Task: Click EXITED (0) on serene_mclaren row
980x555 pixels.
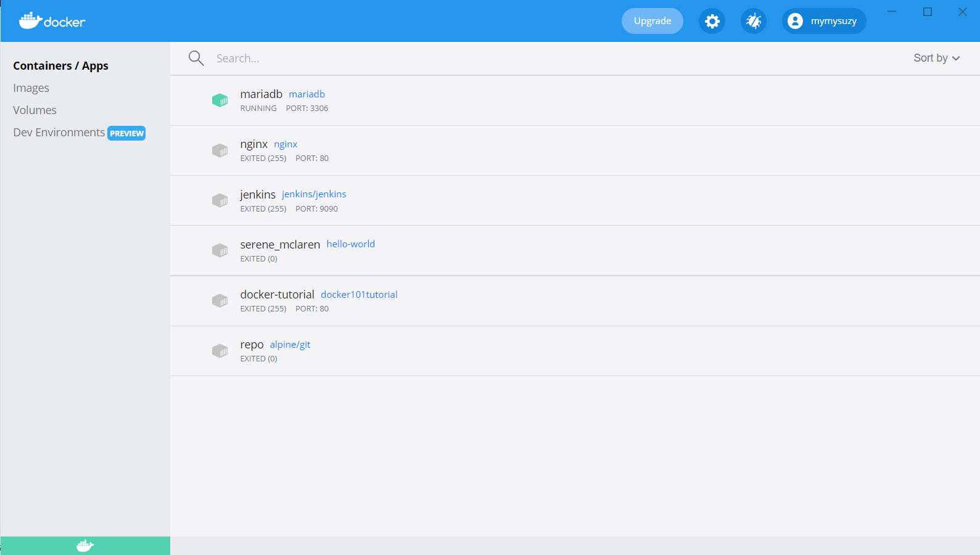Action: coord(258,258)
